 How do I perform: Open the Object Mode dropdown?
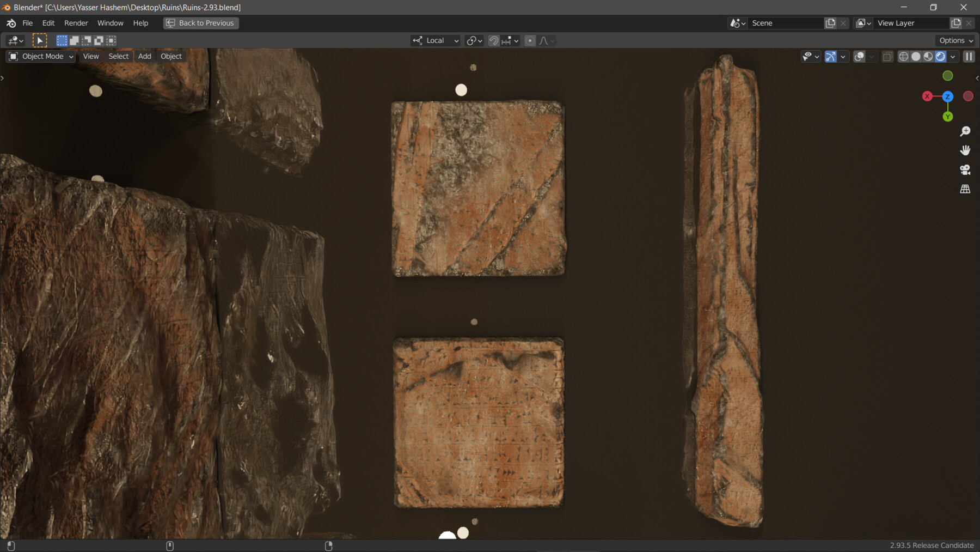pyautogui.click(x=41, y=56)
